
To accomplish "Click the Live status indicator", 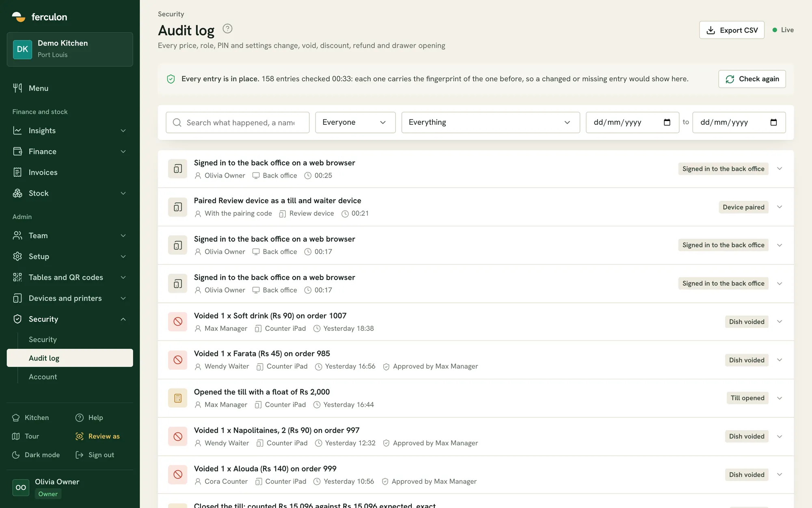I will [x=783, y=30].
